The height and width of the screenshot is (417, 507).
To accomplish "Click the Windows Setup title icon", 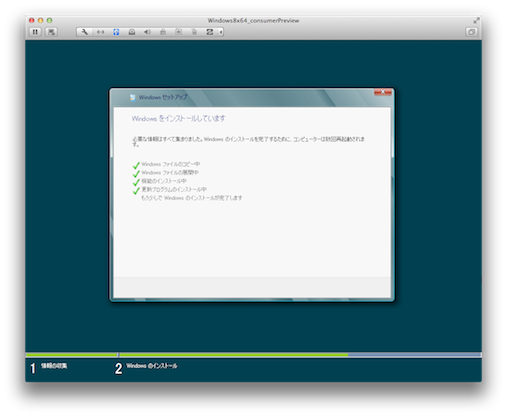I will (133, 97).
